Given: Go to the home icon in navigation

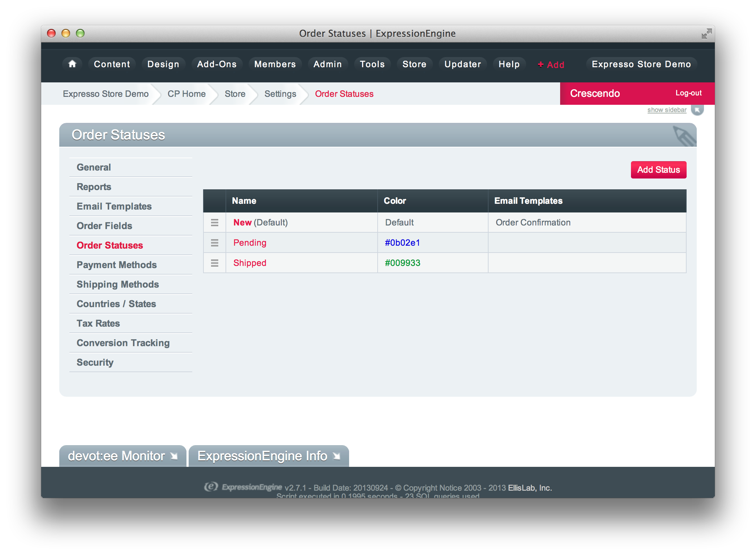Looking at the screenshot, I should (72, 64).
